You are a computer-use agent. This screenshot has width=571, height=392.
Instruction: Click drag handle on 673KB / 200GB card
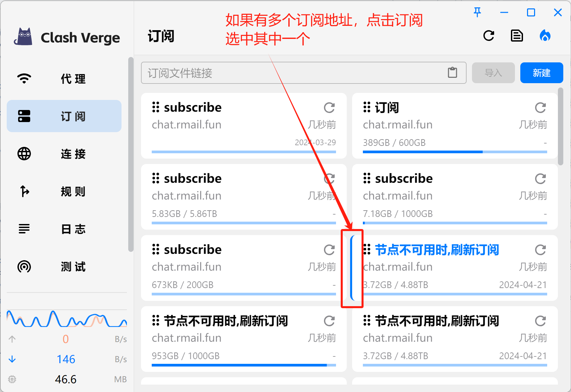[x=156, y=249]
